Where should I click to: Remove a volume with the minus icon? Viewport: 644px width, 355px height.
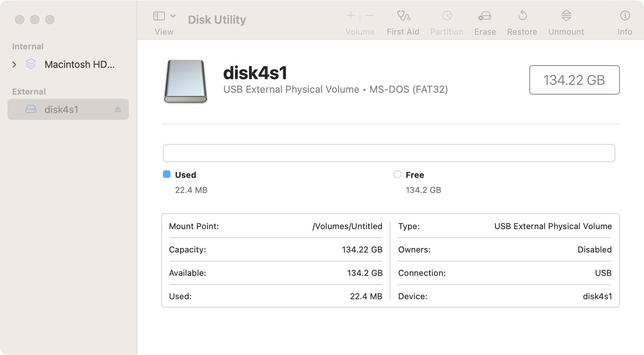point(370,15)
